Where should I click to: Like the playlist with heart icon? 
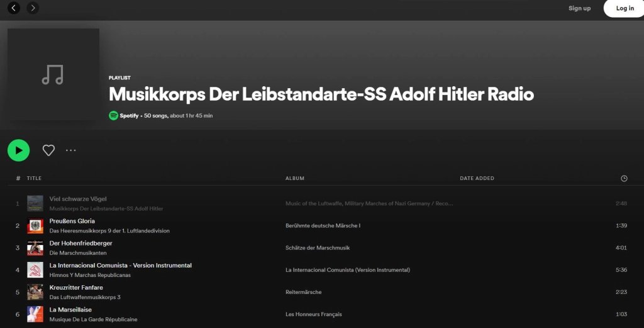(x=48, y=150)
